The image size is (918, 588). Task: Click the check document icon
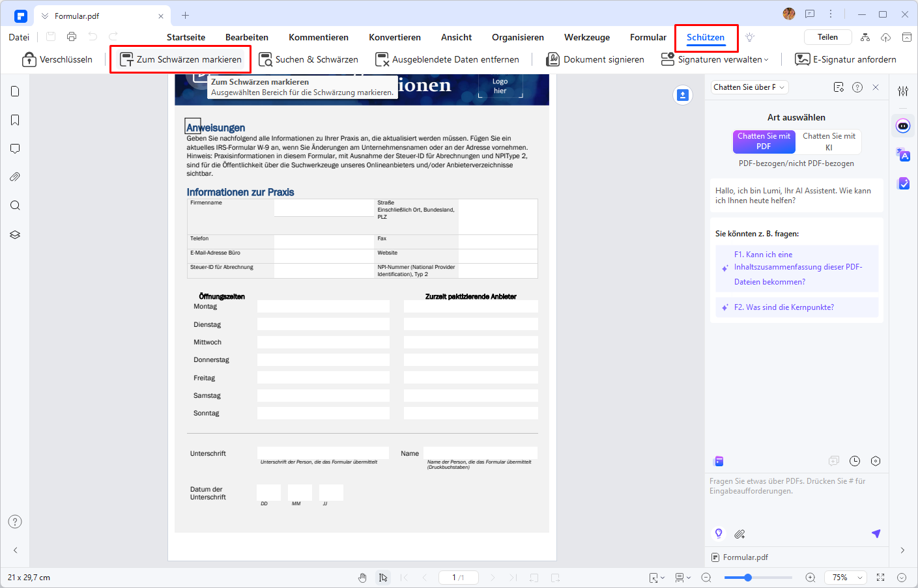(903, 184)
